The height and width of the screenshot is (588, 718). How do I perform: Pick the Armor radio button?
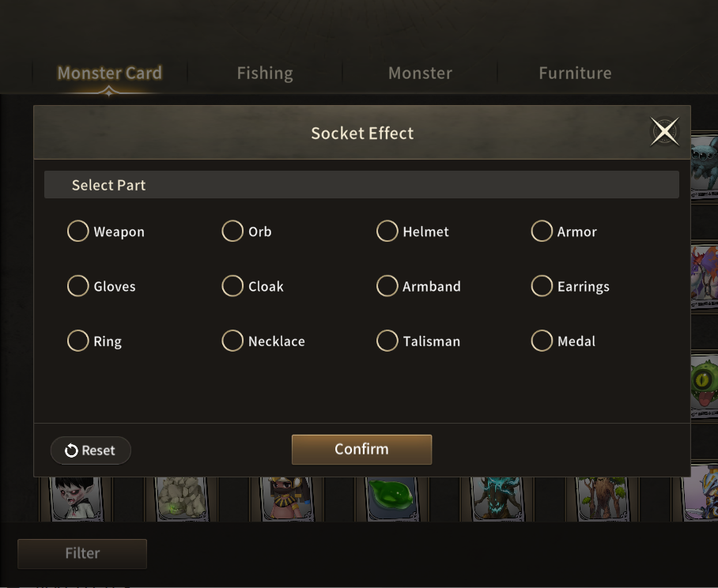pyautogui.click(x=542, y=232)
